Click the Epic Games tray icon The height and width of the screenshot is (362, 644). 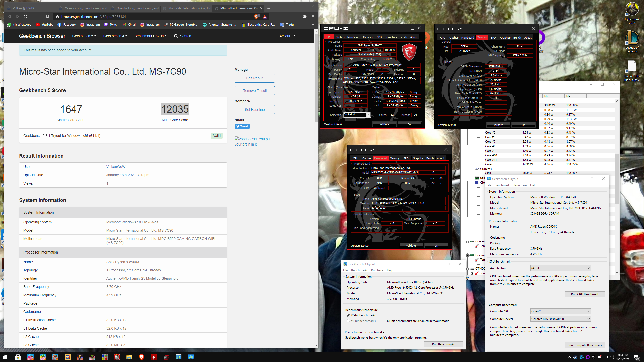coord(594,357)
